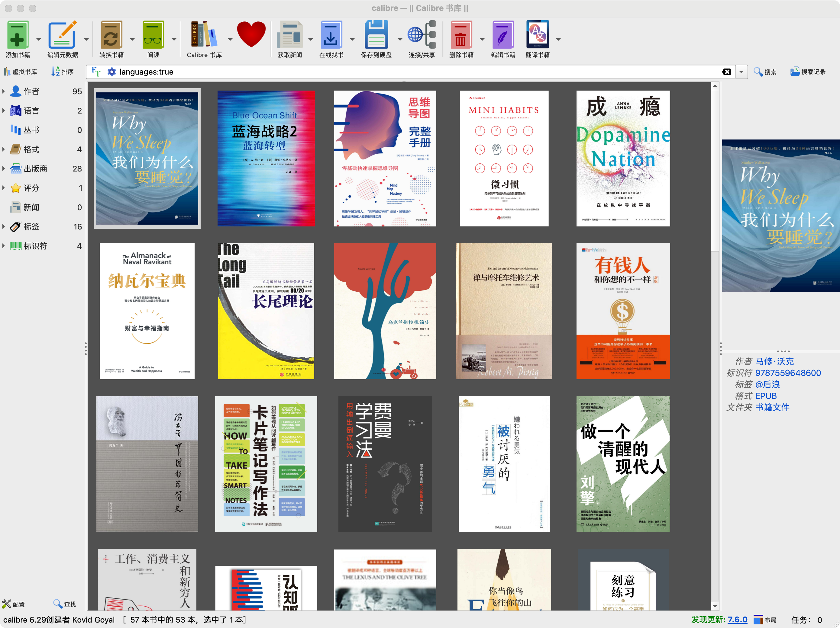
Task: Open Fetch news dropdown arrow
Action: 310,40
